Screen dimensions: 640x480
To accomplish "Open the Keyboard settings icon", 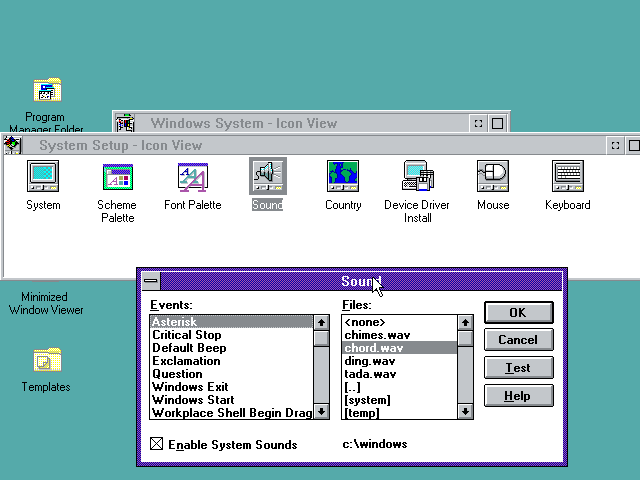I will pyautogui.click(x=568, y=176).
